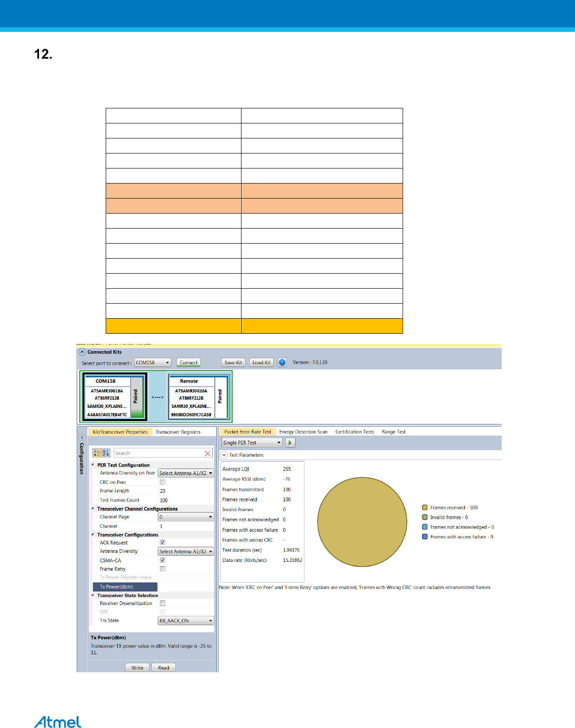Enable the CRC on Peer checkbox
The width and height of the screenshot is (575, 728).
(x=163, y=482)
